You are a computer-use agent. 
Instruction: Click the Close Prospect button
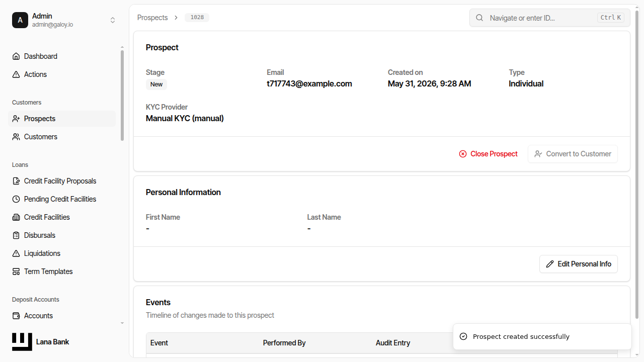[x=488, y=154]
